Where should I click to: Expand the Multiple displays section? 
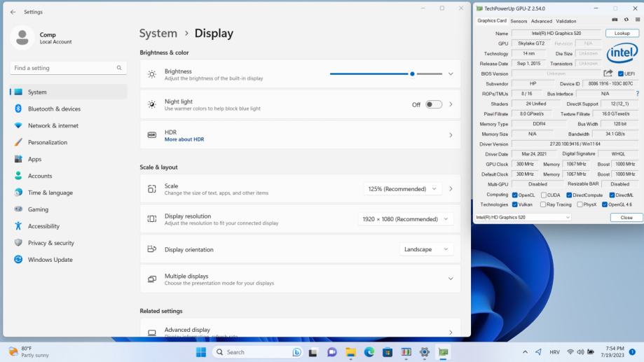[450, 279]
